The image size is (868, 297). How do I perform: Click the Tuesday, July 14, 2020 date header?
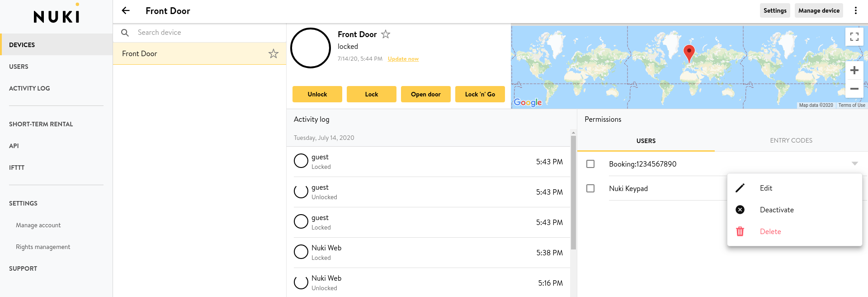pyautogui.click(x=324, y=138)
